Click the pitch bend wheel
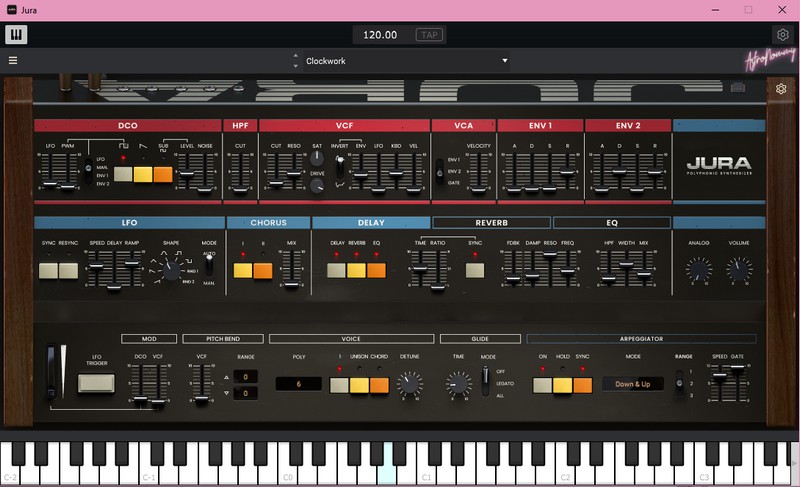 [51, 371]
